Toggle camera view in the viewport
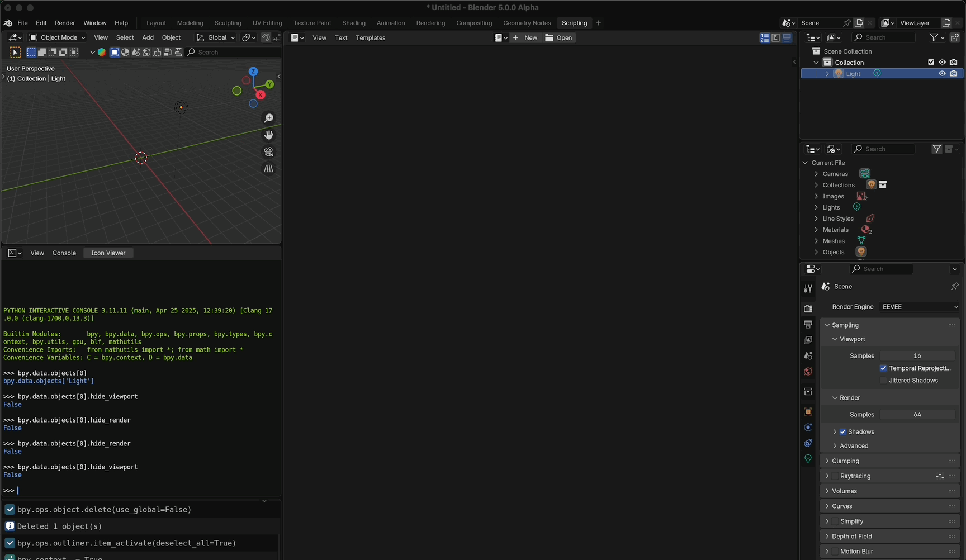The image size is (966, 560). 269,151
